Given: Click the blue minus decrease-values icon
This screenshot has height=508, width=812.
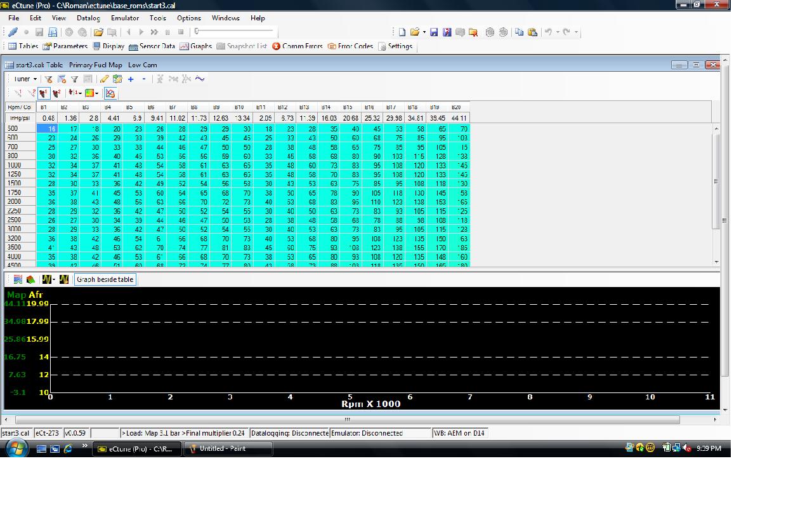Looking at the screenshot, I should 144,79.
